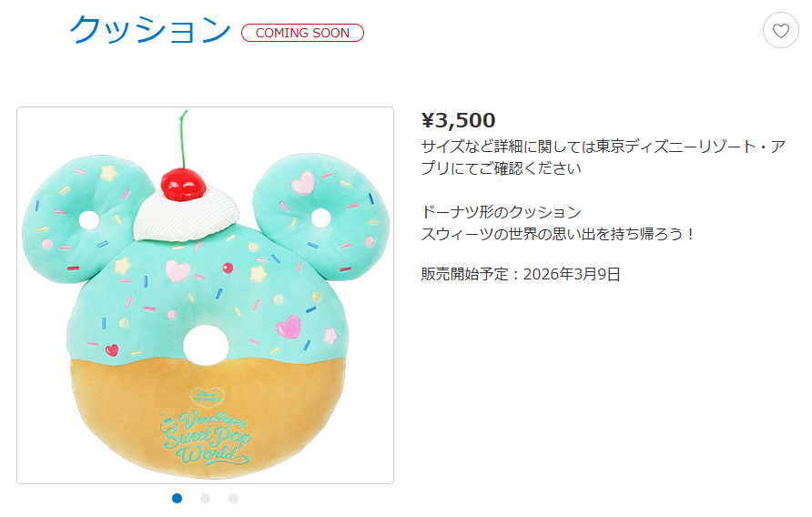Click the green cherry stem at image top
Image resolution: width=812 pixels, height=517 pixels.
point(183,139)
